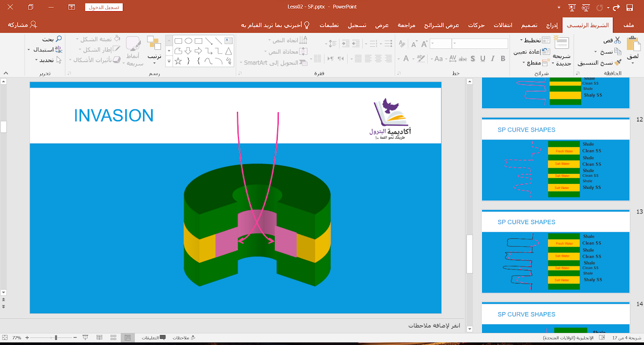Select the star shape in shapes gallery
The width and height of the screenshot is (644, 345).
tap(178, 61)
